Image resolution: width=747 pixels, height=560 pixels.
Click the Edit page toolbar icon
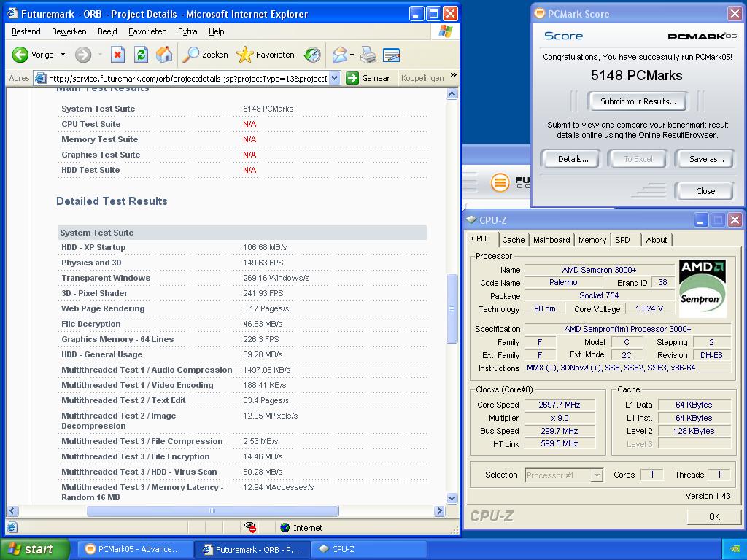pos(391,55)
